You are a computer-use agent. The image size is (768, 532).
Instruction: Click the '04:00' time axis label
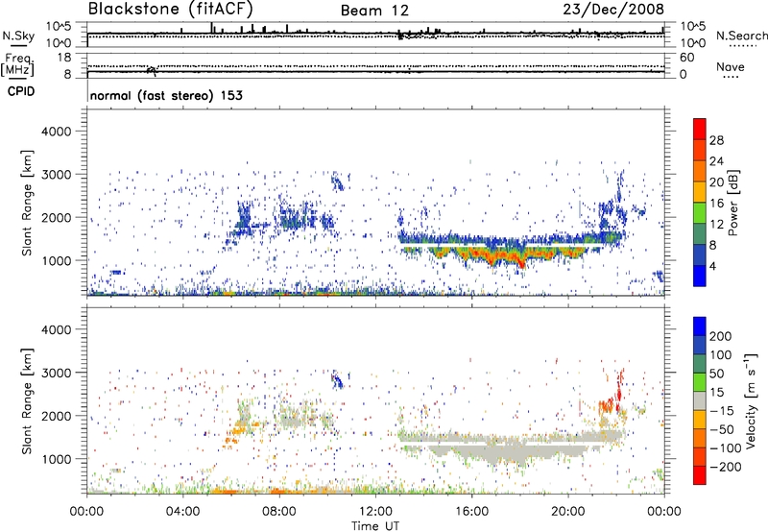coord(182,512)
